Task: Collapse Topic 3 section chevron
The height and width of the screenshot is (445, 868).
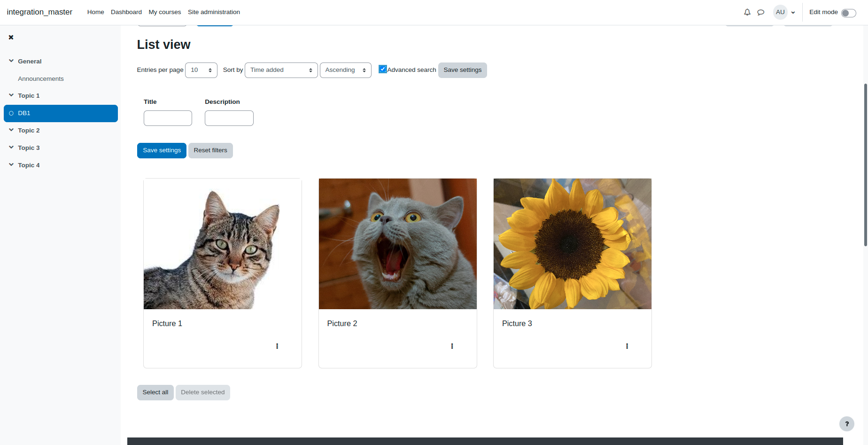Action: [11, 148]
